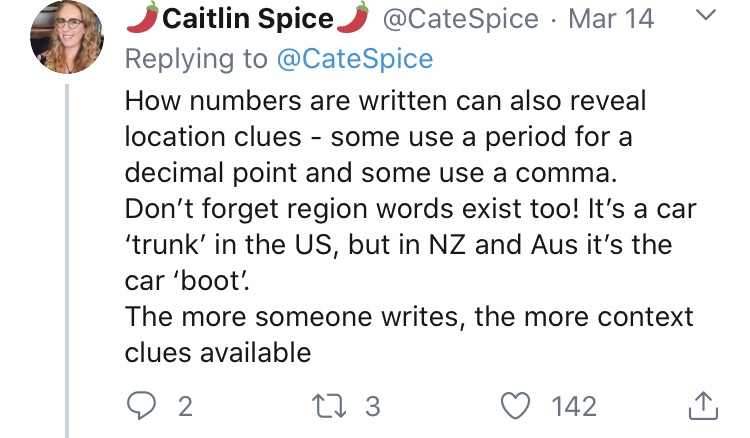Retweet this tweet using the arrows icon

pos(329,406)
